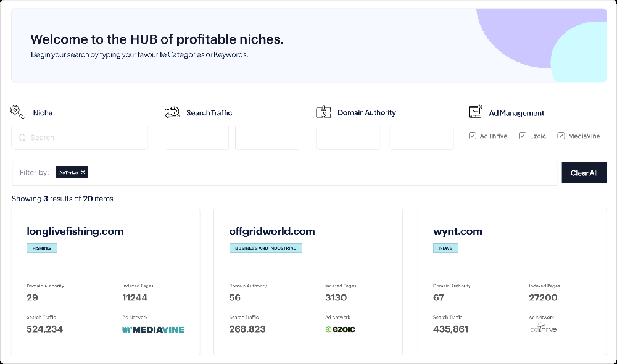Open longlivefishing.com
The height and width of the screenshot is (364, 617).
point(75,231)
